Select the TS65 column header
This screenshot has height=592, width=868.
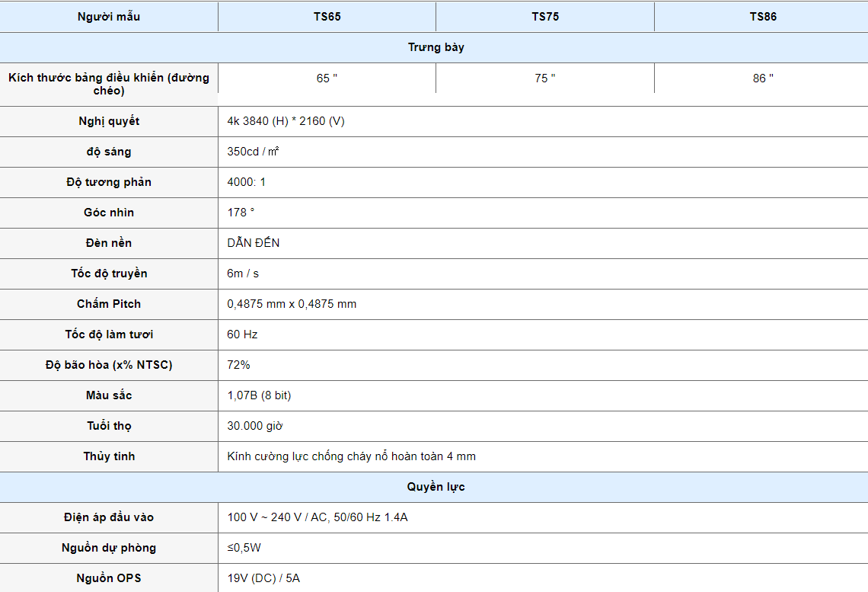[327, 17]
